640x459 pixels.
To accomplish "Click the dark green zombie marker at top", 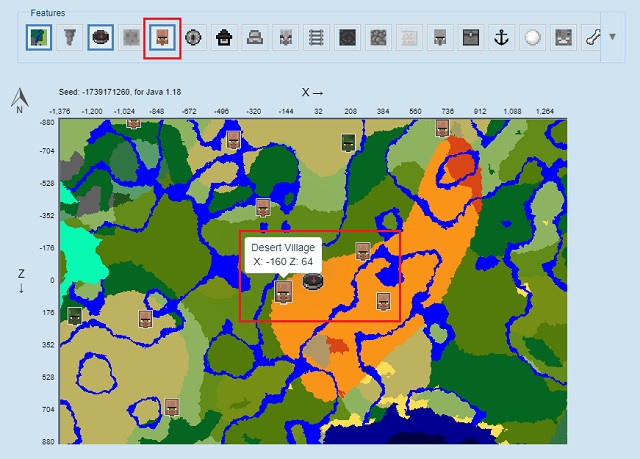I will click(x=348, y=141).
